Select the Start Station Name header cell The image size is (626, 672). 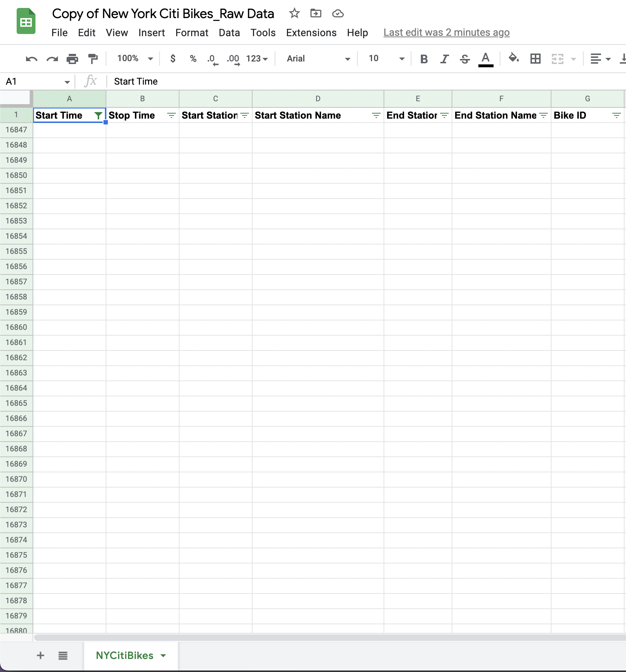[x=318, y=115]
